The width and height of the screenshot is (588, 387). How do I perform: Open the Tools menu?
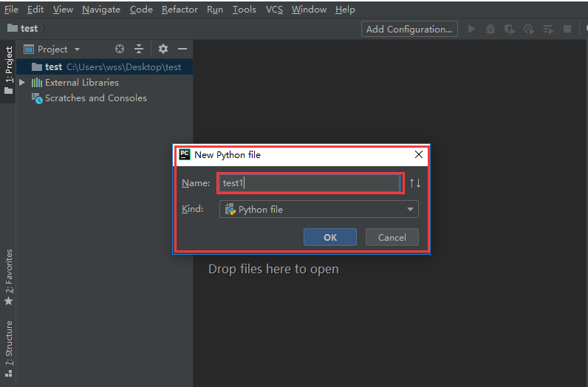tap(244, 10)
